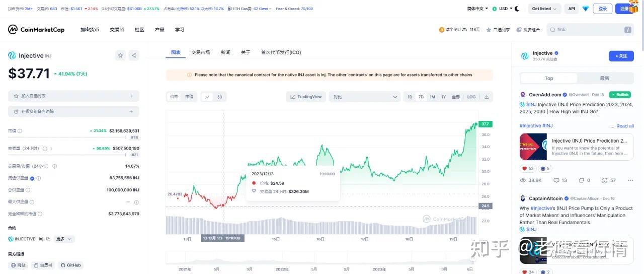Viewport: 644px width, 274px height.
Task: Star Injective to favorite it
Action: pos(120,55)
